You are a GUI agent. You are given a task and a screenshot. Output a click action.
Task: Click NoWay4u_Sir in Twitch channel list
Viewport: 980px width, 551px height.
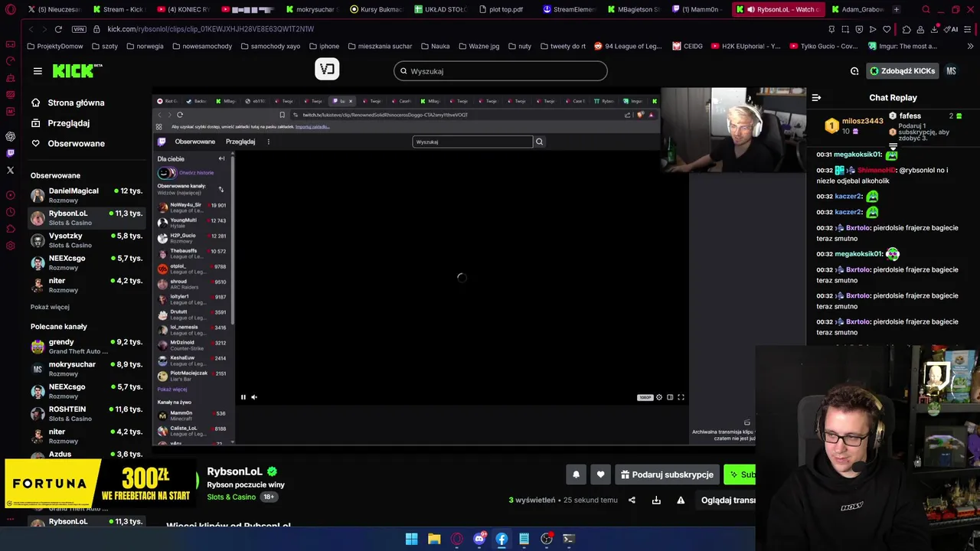191,207
